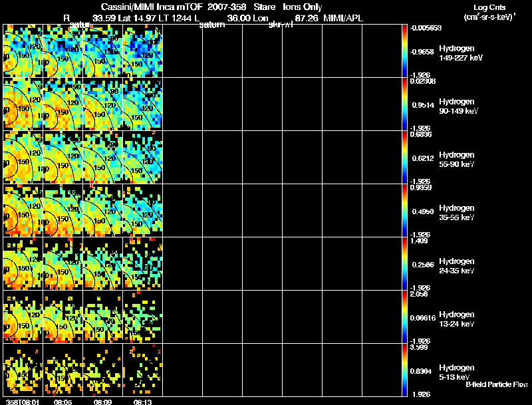Click the 'Hydrogen 55-90 keV' label
This screenshot has width=532, height=405.
[457, 160]
